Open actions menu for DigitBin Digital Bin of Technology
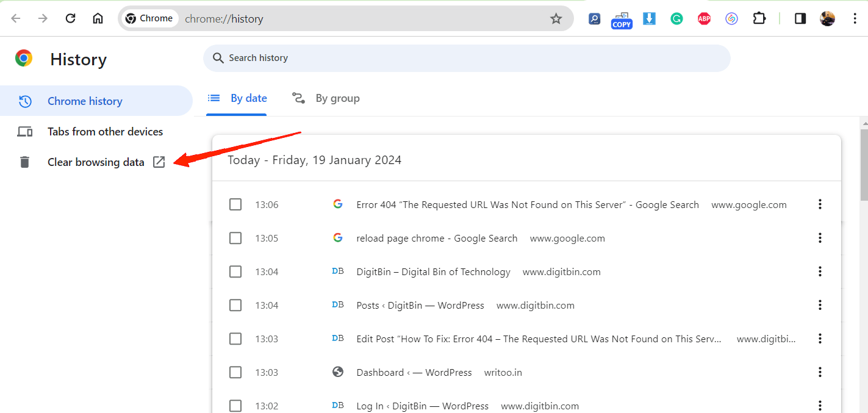The width and height of the screenshot is (868, 413). pyautogui.click(x=820, y=271)
